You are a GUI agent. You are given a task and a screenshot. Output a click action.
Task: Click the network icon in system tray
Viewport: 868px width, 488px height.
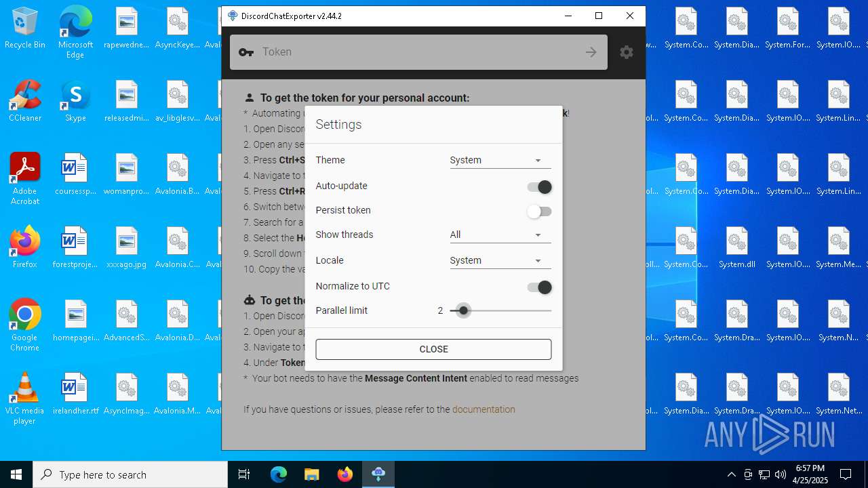(x=764, y=474)
